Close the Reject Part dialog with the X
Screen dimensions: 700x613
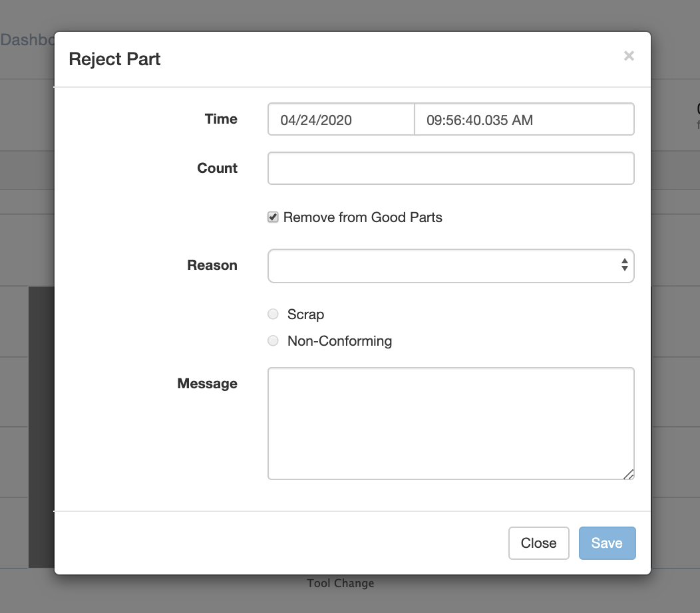point(629,56)
